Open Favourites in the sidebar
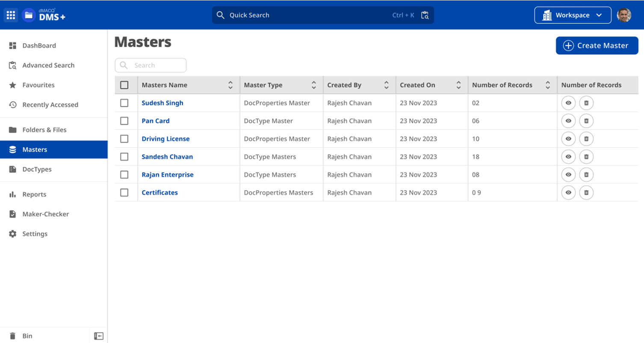This screenshot has width=644, height=343. click(54, 85)
